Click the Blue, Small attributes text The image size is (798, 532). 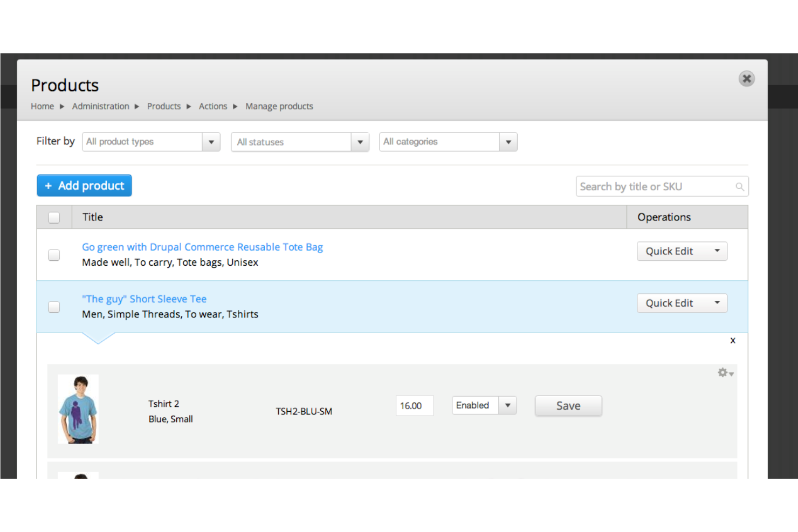tap(171, 419)
